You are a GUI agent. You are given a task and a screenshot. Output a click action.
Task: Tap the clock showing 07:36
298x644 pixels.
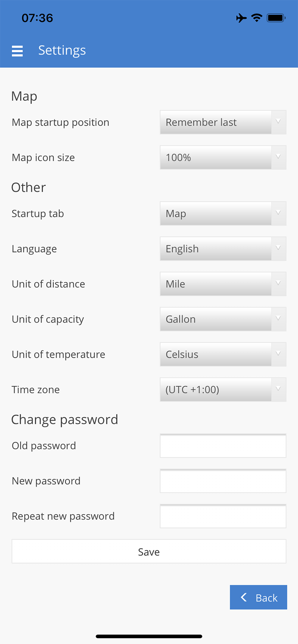point(37,18)
